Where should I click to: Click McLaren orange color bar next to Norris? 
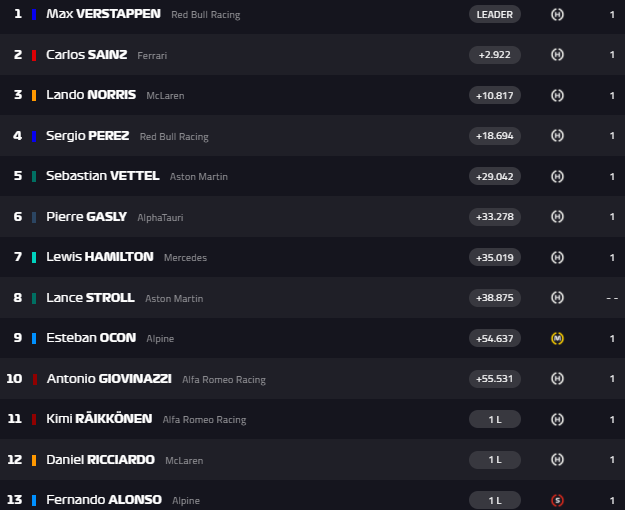pos(34,95)
